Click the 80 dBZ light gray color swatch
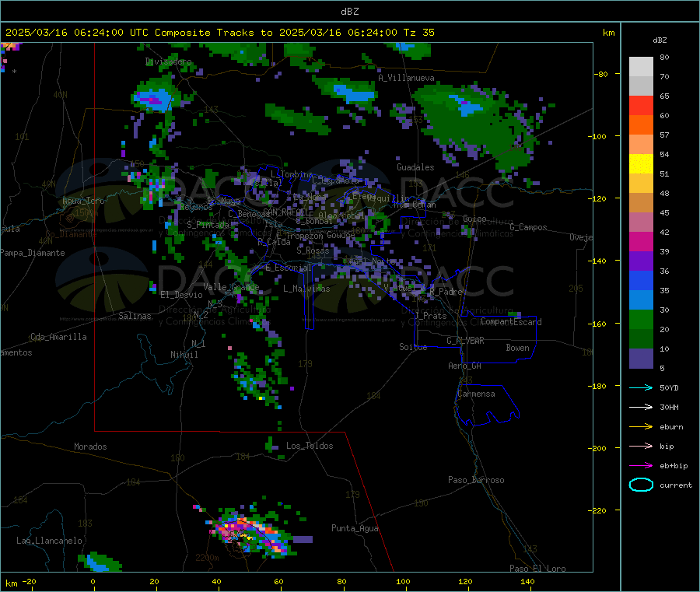The height and width of the screenshot is (592, 700). pyautogui.click(x=641, y=67)
